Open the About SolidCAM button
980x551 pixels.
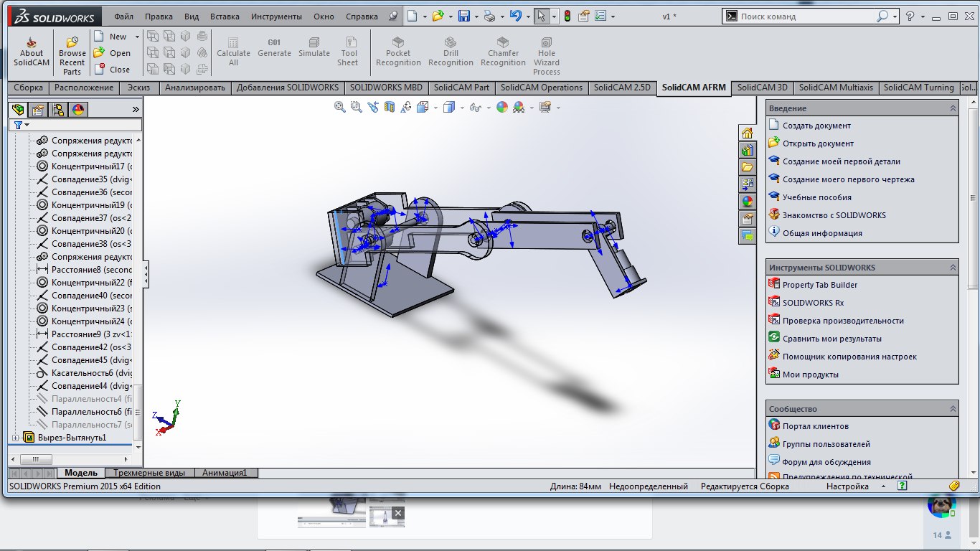[32, 52]
